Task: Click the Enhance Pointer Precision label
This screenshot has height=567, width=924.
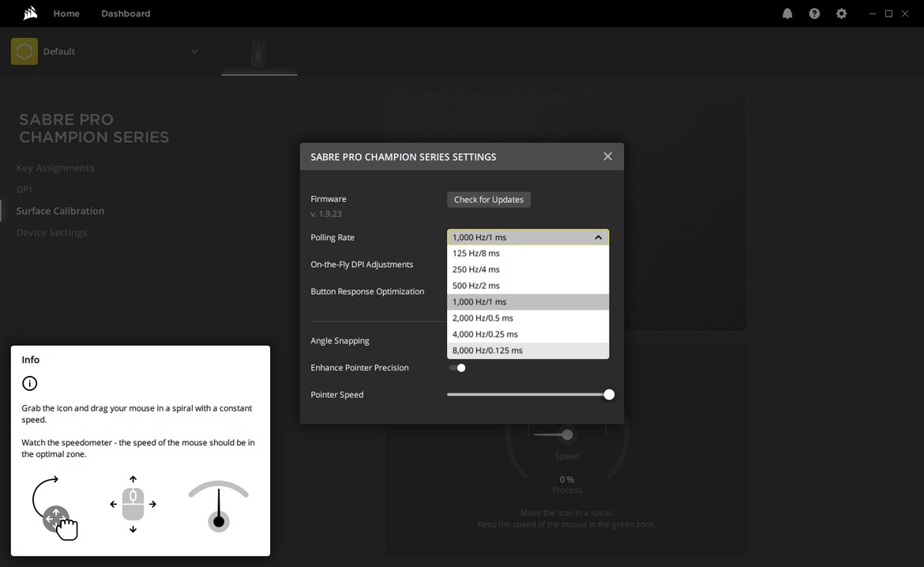Action: (x=359, y=368)
